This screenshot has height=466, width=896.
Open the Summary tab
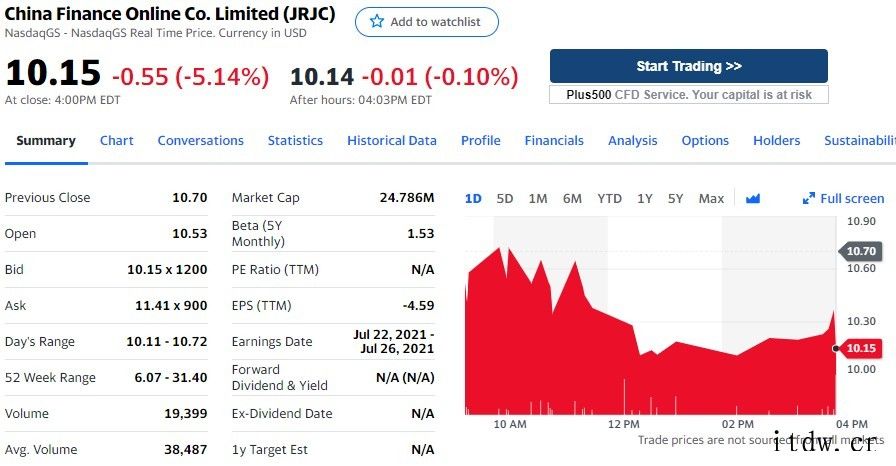[x=46, y=141]
